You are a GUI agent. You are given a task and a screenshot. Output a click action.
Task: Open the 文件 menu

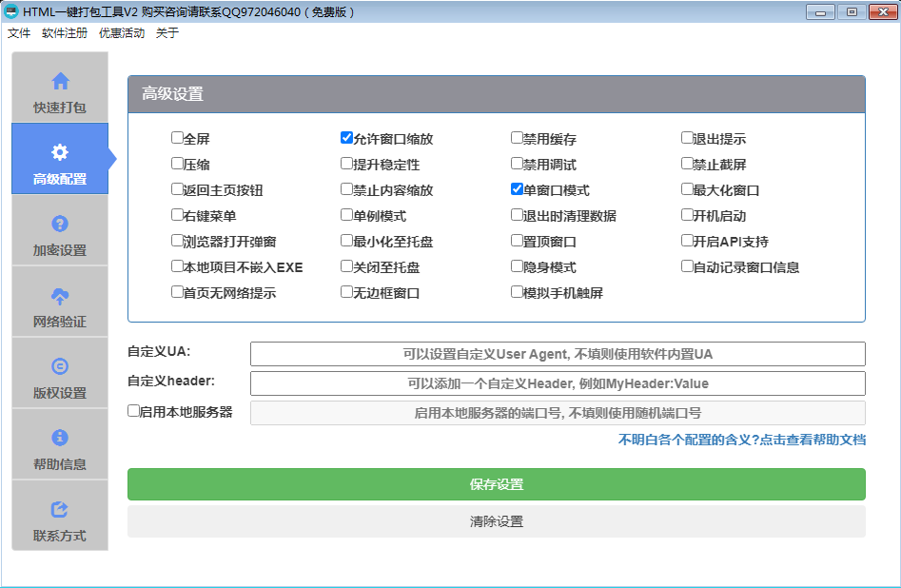tap(19, 33)
